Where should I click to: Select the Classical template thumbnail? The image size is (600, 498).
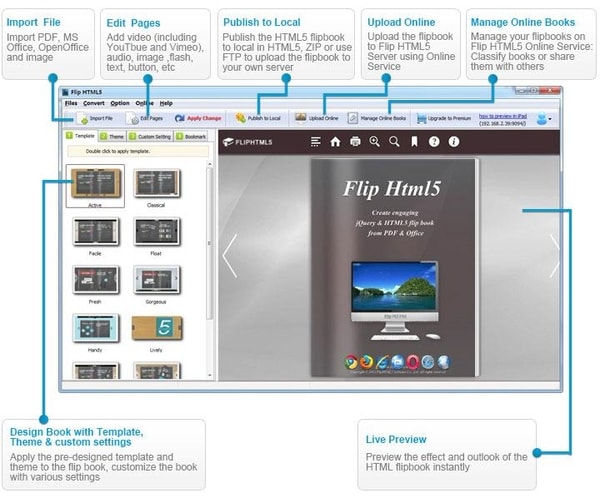pyautogui.click(x=156, y=184)
